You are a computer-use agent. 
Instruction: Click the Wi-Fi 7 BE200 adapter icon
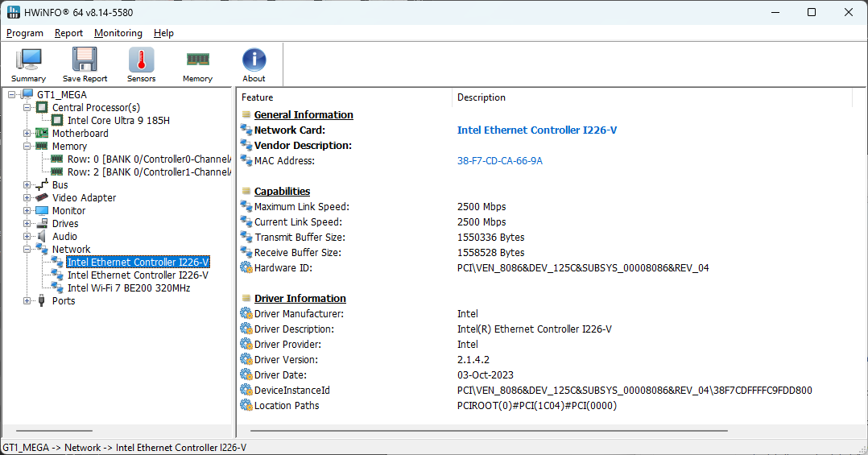tap(57, 287)
